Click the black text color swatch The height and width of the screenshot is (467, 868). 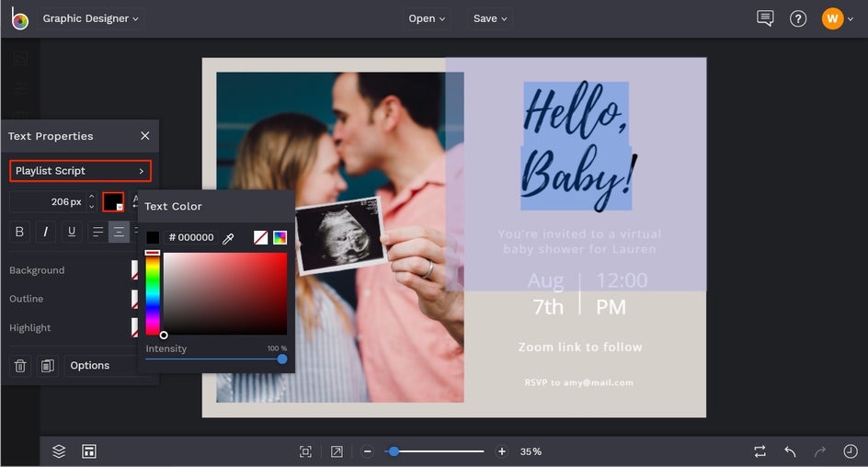[x=113, y=201]
